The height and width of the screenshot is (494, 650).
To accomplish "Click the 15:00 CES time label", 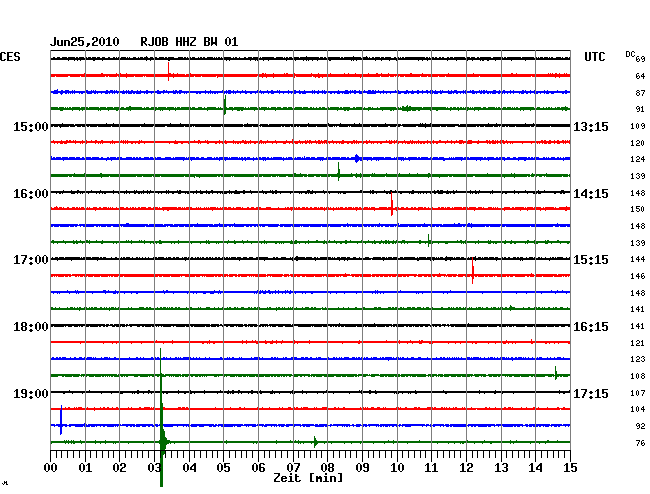I will pyautogui.click(x=31, y=126).
